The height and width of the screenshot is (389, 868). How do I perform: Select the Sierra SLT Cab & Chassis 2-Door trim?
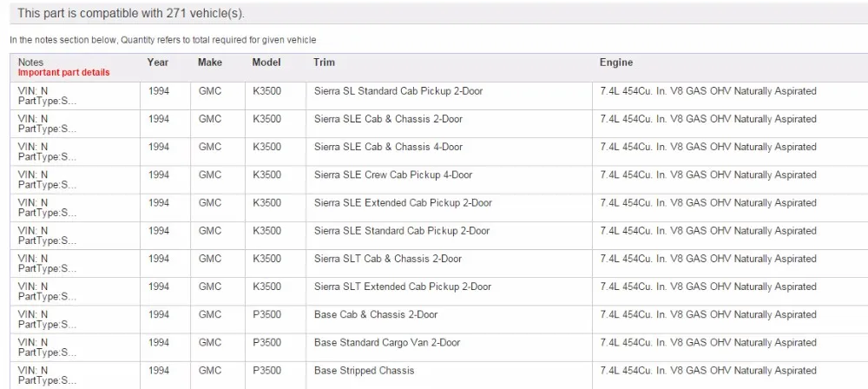pos(387,259)
